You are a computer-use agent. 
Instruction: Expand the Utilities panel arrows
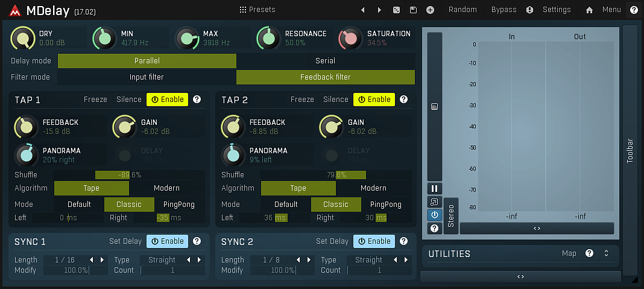(606, 253)
